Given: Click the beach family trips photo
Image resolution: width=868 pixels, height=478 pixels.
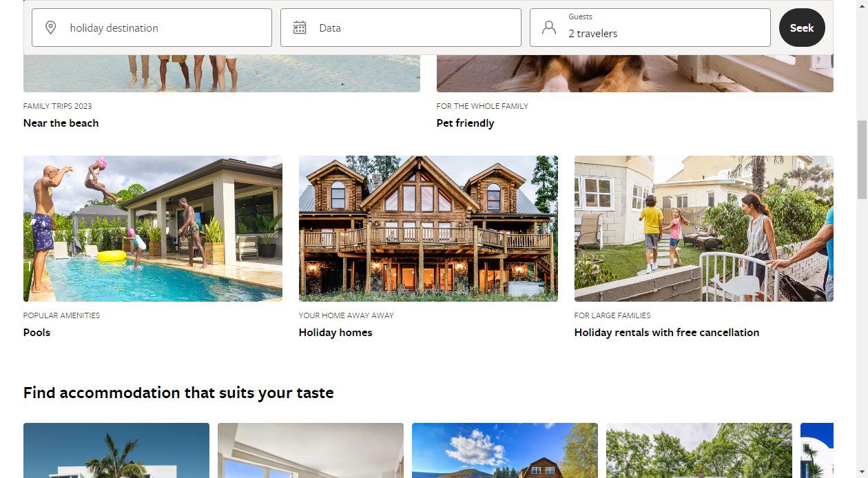Looking at the screenshot, I should coord(222,74).
